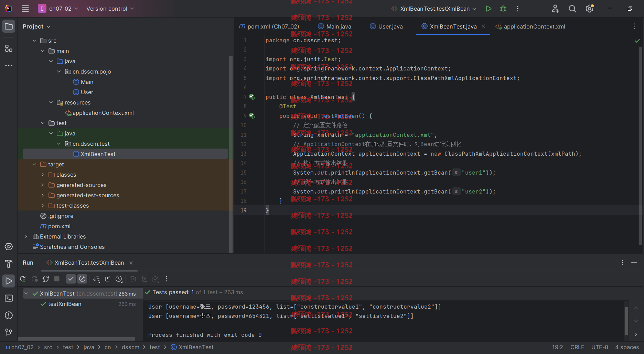644x354 pixels.
Task: Open test history clock icon
Action: (x=119, y=279)
